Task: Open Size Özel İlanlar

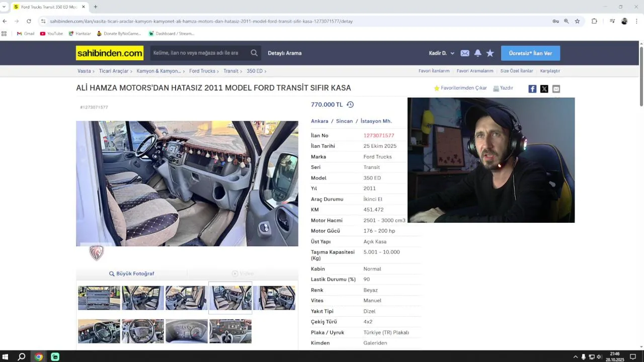Action: [517, 71]
